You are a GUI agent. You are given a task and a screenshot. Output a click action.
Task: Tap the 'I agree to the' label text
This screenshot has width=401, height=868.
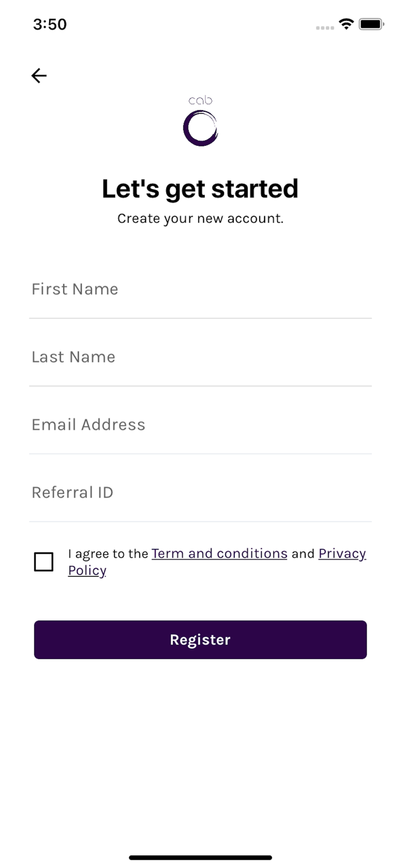108,554
